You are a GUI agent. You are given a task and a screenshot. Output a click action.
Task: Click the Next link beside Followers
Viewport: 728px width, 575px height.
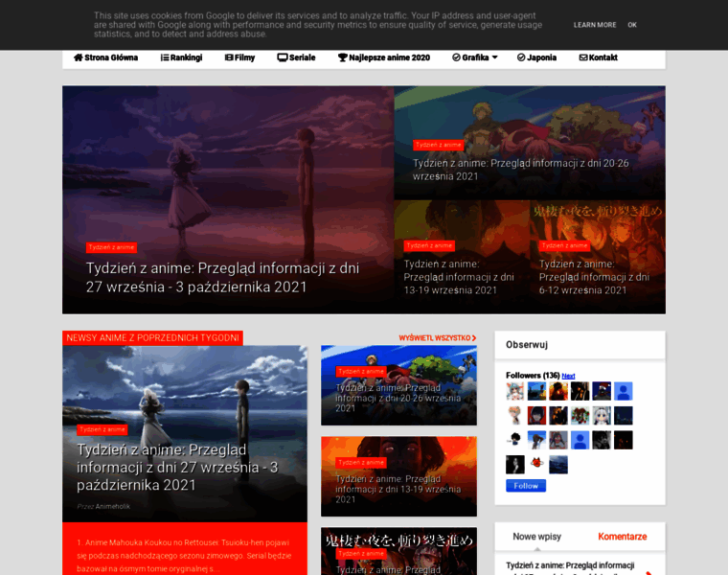(x=568, y=376)
